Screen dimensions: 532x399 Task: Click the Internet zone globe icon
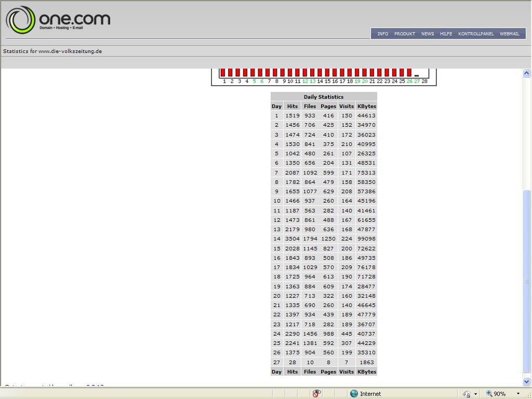(x=354, y=394)
